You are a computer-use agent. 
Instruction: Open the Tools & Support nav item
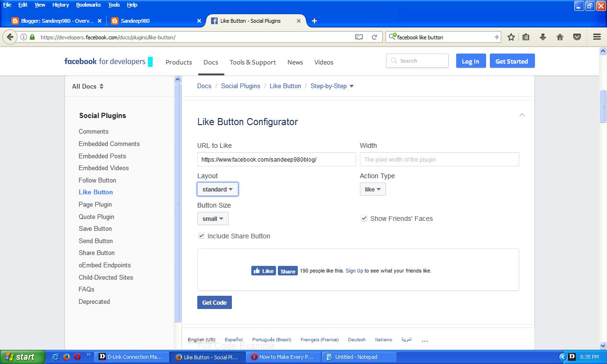[253, 62]
